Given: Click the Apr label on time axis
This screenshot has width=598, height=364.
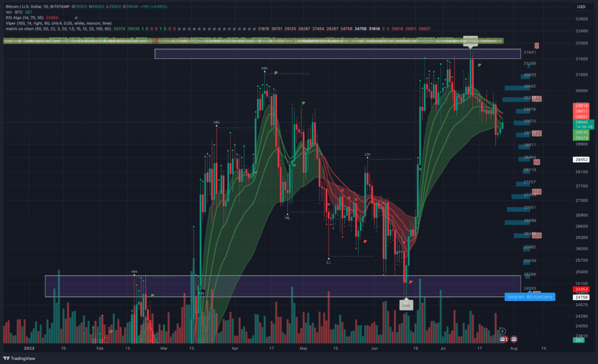Looking at the screenshot, I should 235,348.
